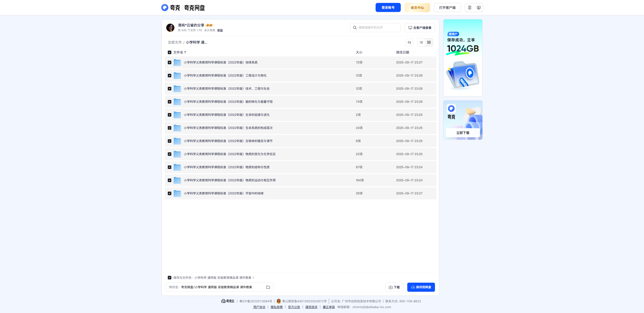Open folder icon for 工程设计与物化 row

[177, 76]
